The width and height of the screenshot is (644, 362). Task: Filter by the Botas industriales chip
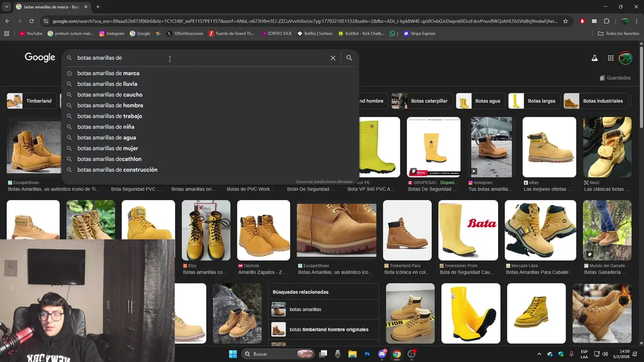point(596,101)
